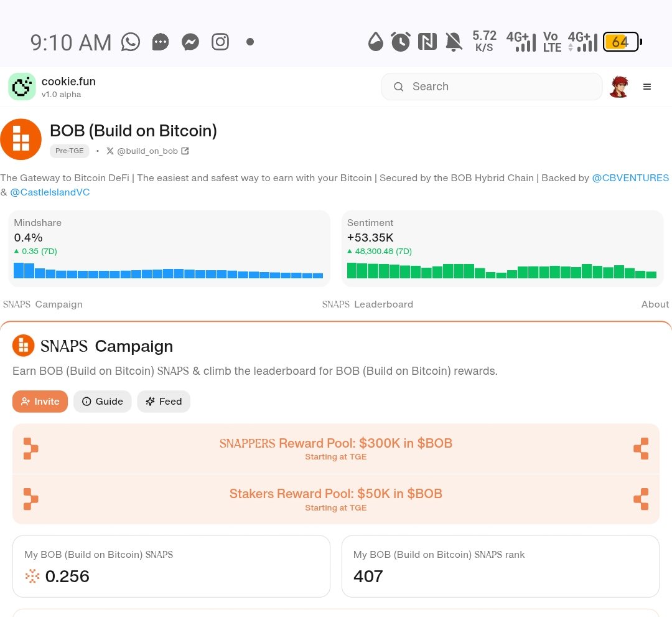Tap the alarm clock status icon
The width and height of the screenshot is (672, 617).
[x=401, y=42]
